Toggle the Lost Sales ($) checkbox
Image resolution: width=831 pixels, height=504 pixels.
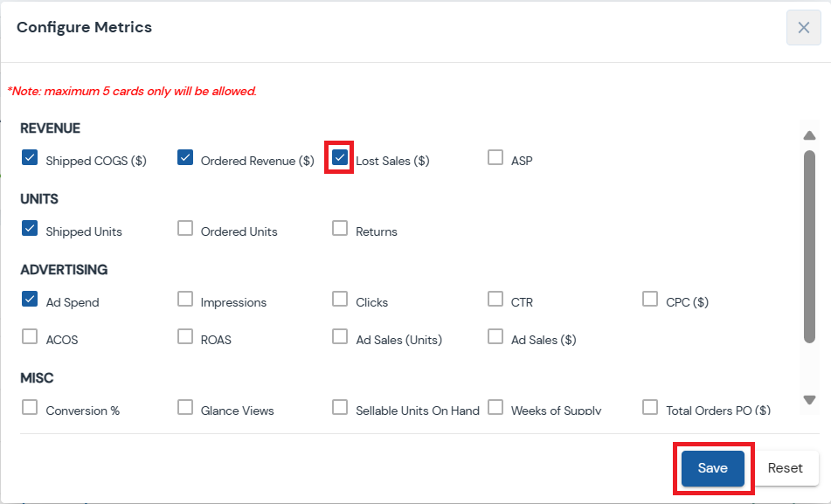point(340,158)
